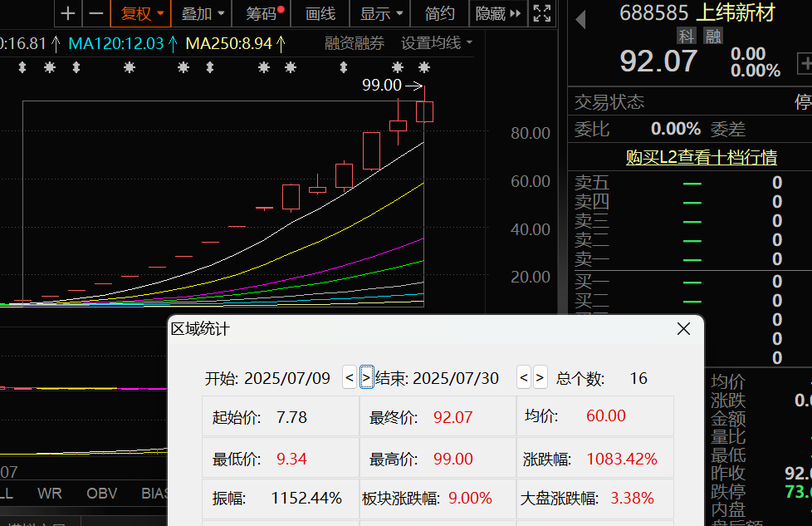Click the fullscreen expand icon
This screenshot has height=526, width=812.
pos(542,13)
